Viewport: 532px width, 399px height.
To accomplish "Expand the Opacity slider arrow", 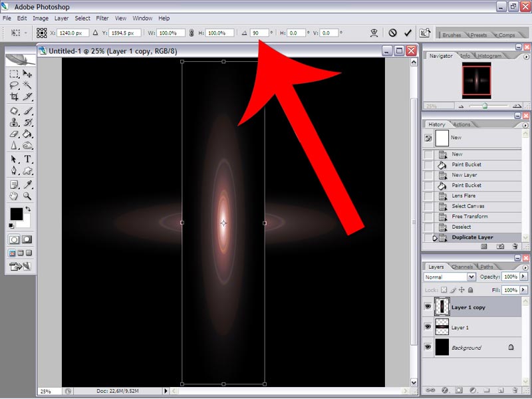I will point(523,277).
